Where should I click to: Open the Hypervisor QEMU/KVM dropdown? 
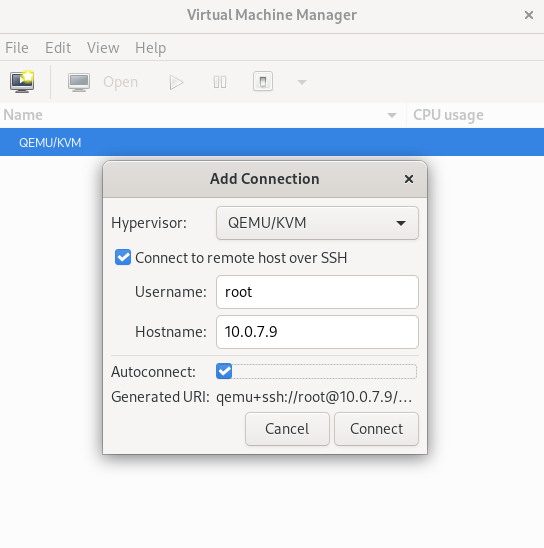click(317, 223)
